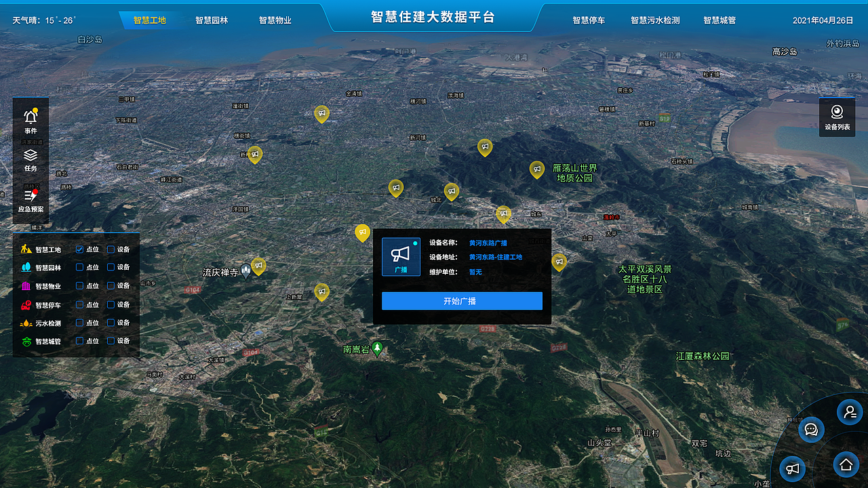Click the 白沙岛 map label
The image size is (868, 488).
(90, 40)
